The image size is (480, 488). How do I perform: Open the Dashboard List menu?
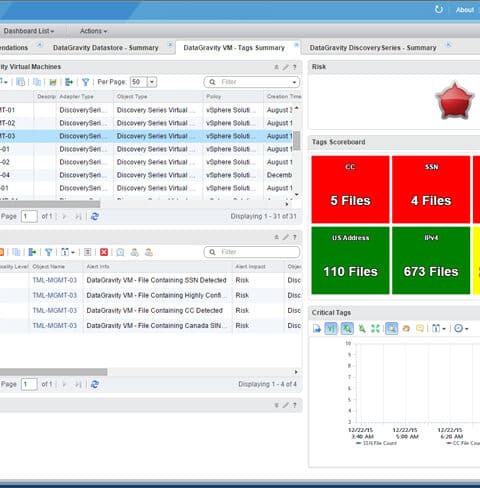29,31
